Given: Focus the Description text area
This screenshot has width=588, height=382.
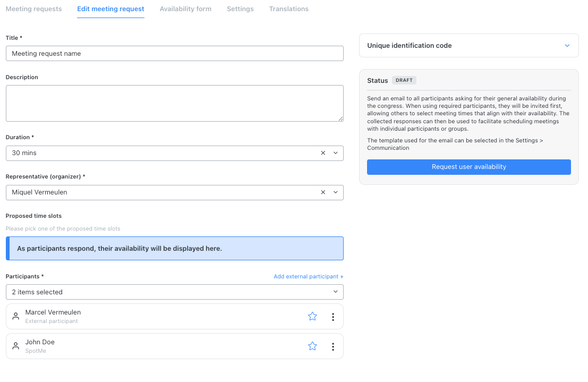Looking at the screenshot, I should (x=175, y=103).
